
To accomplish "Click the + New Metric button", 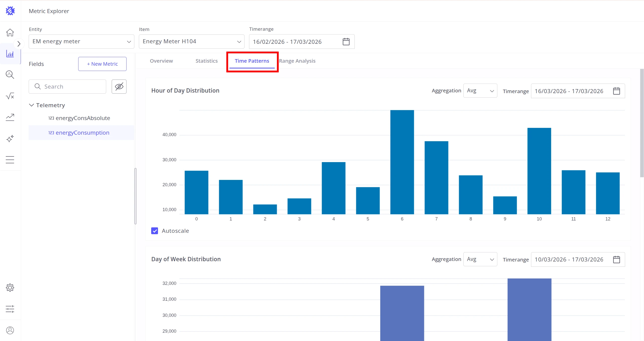I will click(102, 64).
